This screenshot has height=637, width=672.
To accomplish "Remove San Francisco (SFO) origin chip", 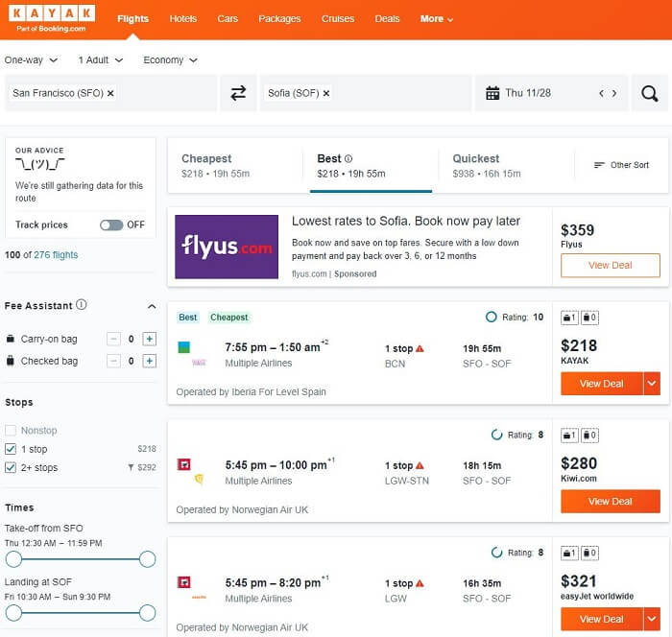I will point(110,93).
